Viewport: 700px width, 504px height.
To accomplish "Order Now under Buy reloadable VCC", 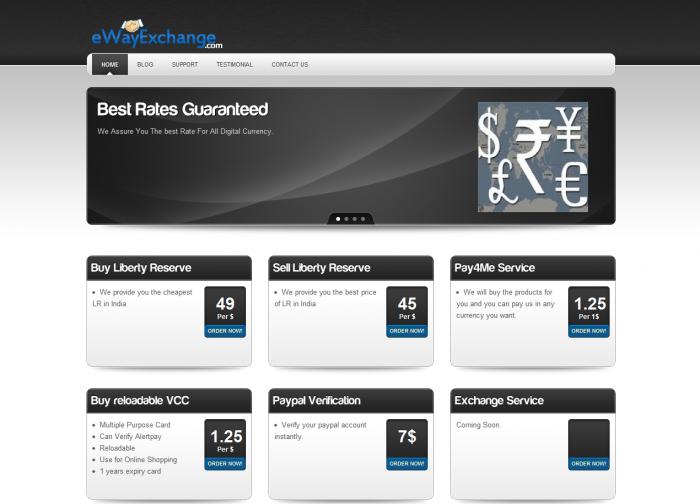I will pyautogui.click(x=225, y=464).
